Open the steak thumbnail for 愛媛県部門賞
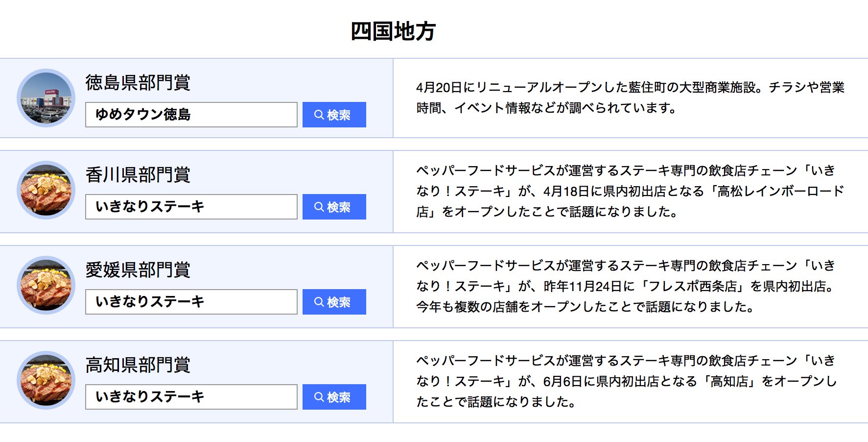The image size is (868, 442). 46,285
